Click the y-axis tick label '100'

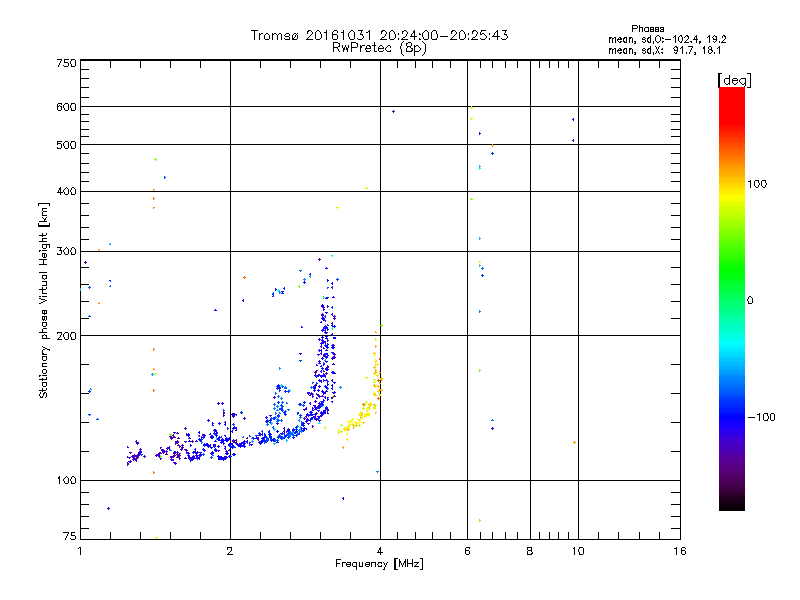(x=67, y=480)
